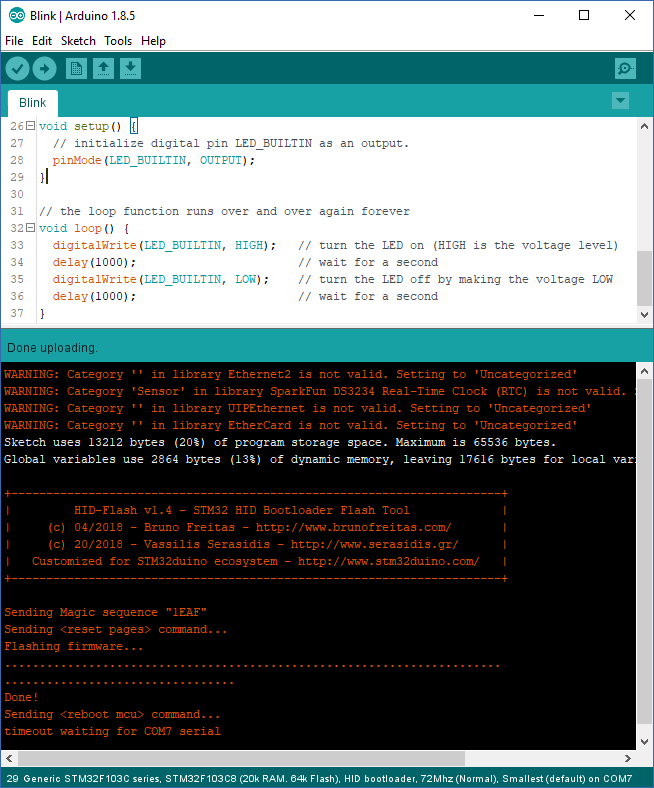
Task: Click console horizontal scroll left arrow
Action: coord(9,758)
